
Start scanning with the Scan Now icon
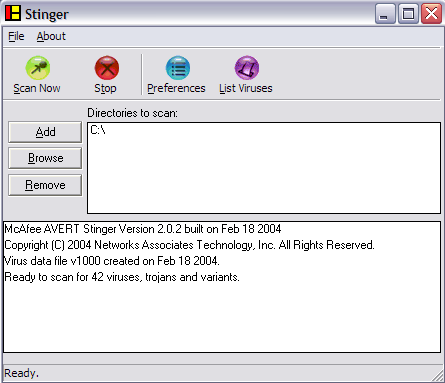click(38, 68)
